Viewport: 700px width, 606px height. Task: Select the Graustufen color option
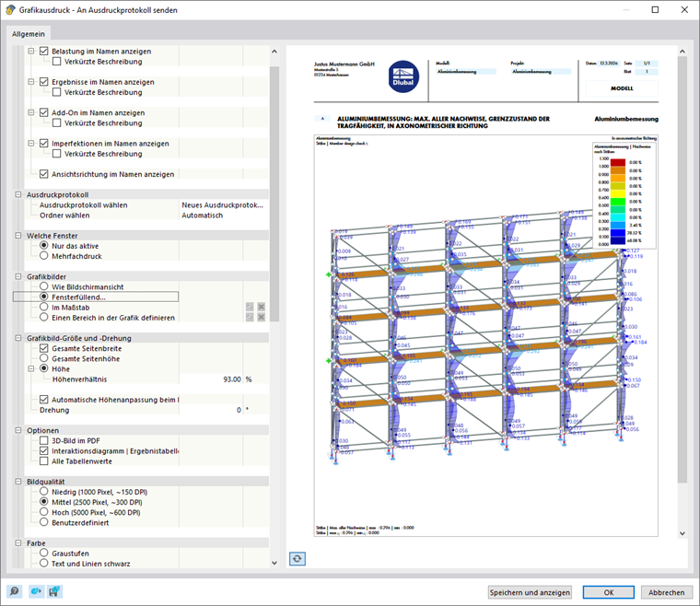click(x=44, y=553)
